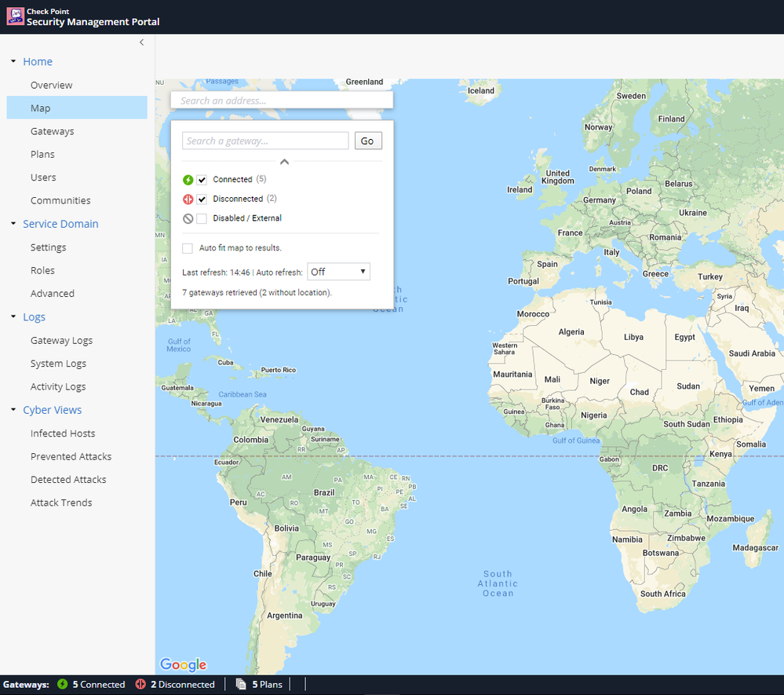Screen dimensions: 784x695
Task: Collapse the gateway filter panel with the caret
Action: pyautogui.click(x=284, y=162)
